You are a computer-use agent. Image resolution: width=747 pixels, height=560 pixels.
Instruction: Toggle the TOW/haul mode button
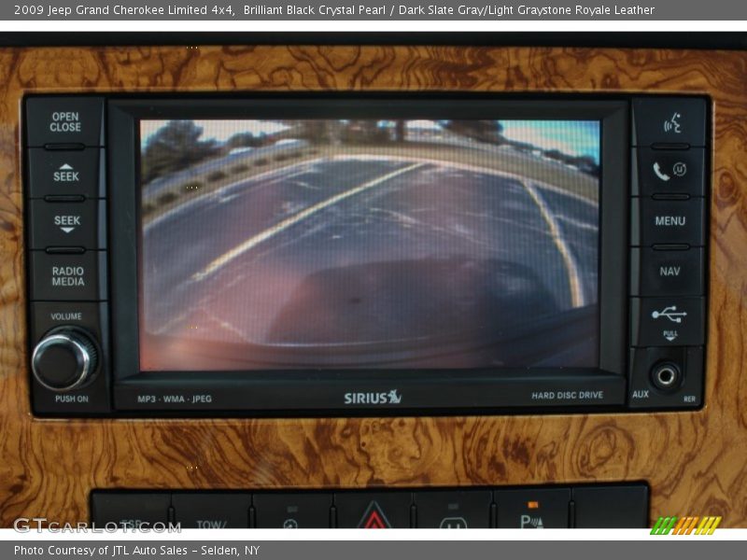click(x=211, y=511)
